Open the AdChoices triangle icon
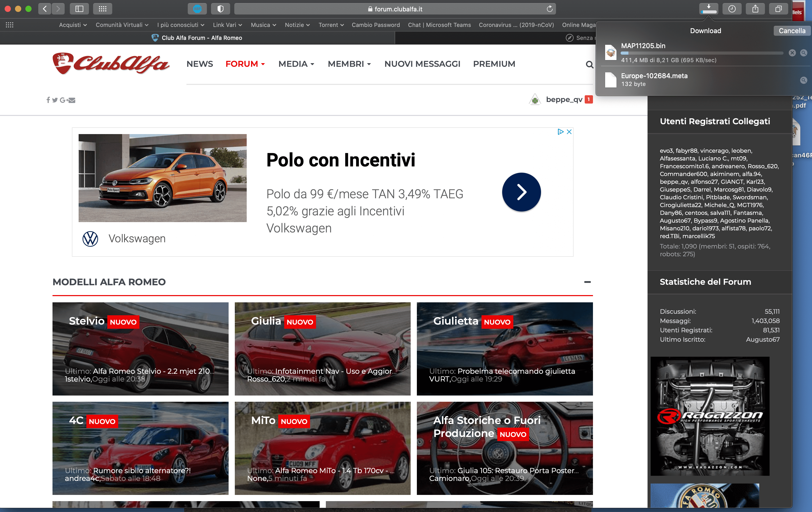Image resolution: width=812 pixels, height=512 pixels. click(560, 132)
